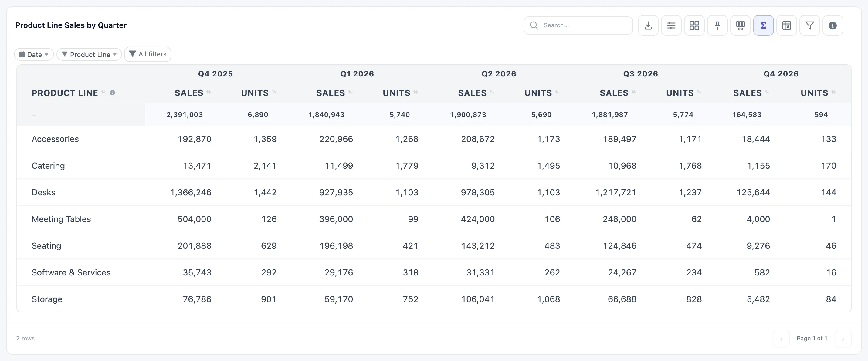Select the Accessories row label
Viewport: 868px width, 361px height.
55,139
